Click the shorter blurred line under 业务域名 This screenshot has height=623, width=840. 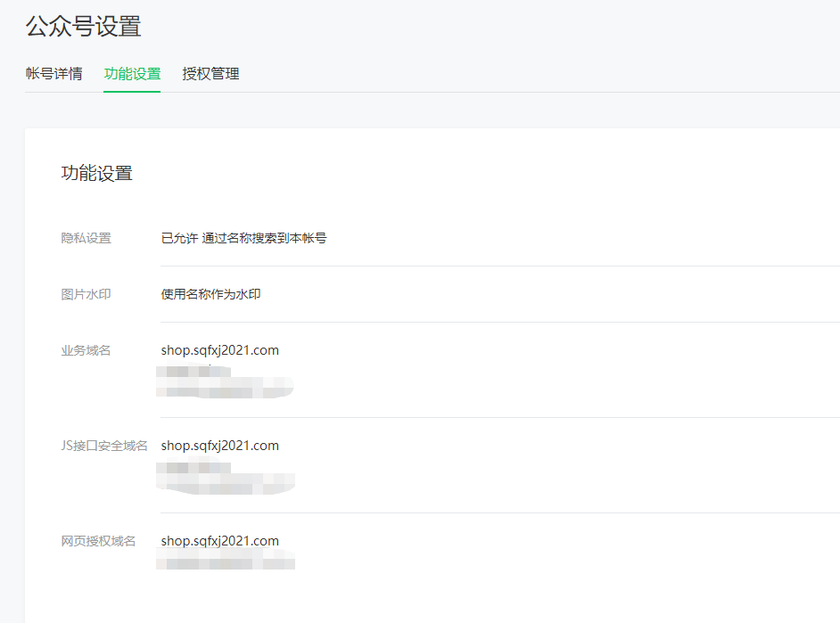(194, 371)
